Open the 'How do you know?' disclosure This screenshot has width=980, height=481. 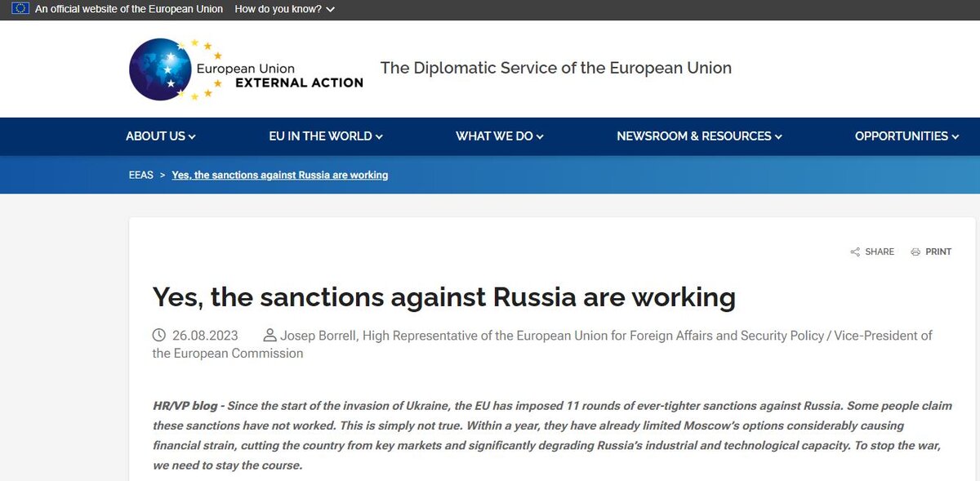283,9
